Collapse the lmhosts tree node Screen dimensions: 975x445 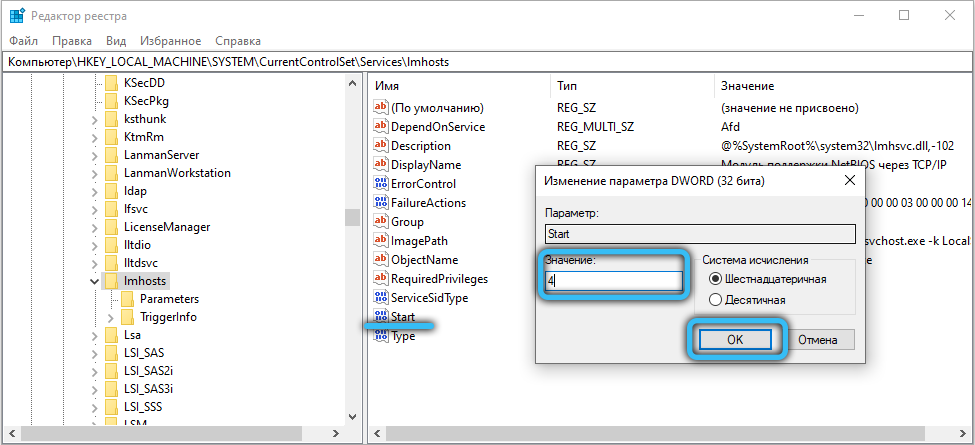point(94,282)
